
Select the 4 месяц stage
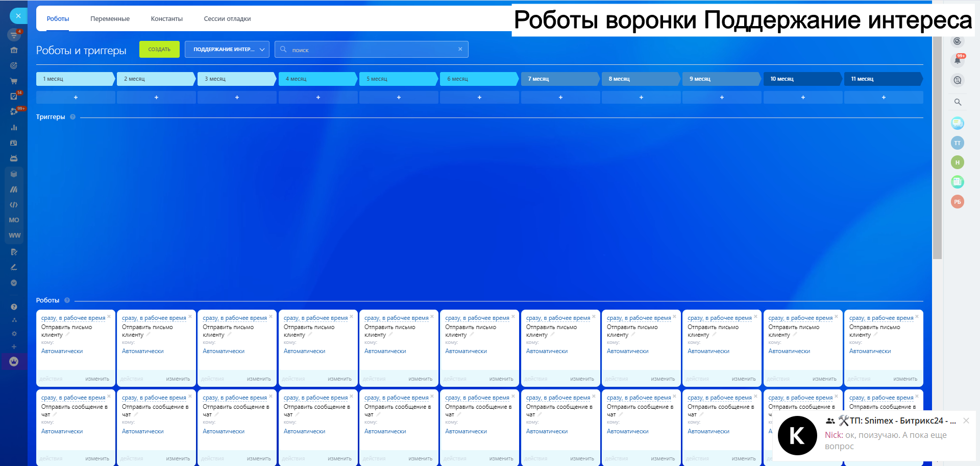(x=318, y=79)
